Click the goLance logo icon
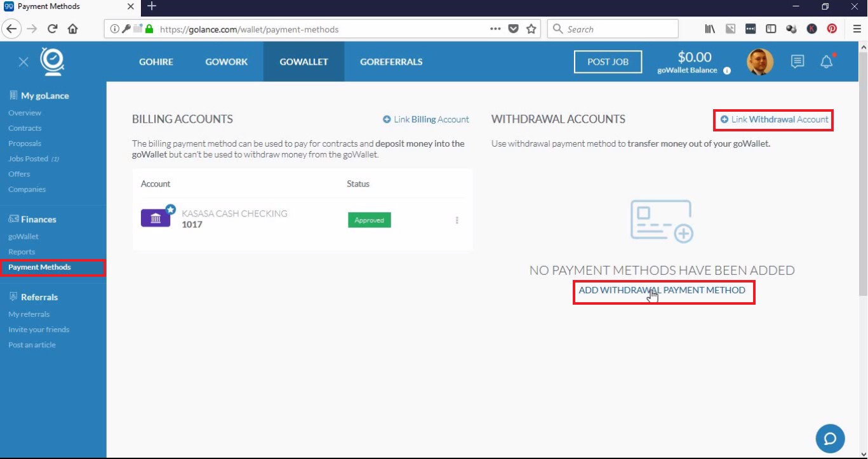Screen dimensions: 868x459 point(52,62)
